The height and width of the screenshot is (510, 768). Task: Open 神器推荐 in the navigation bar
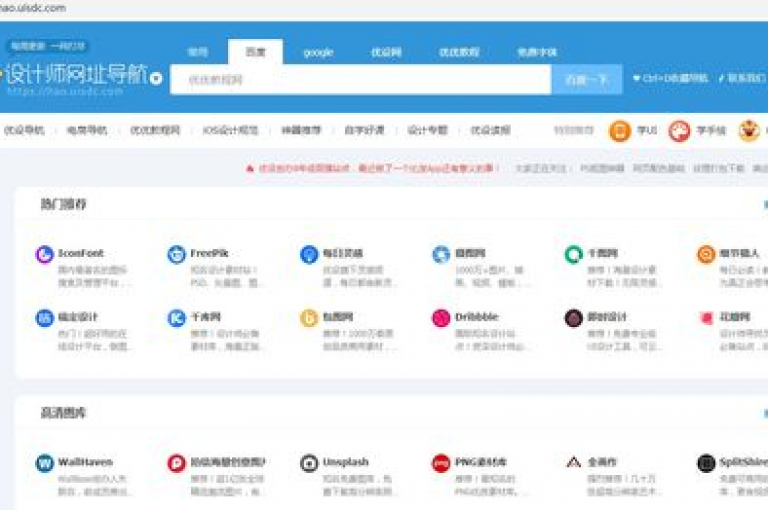coord(301,130)
